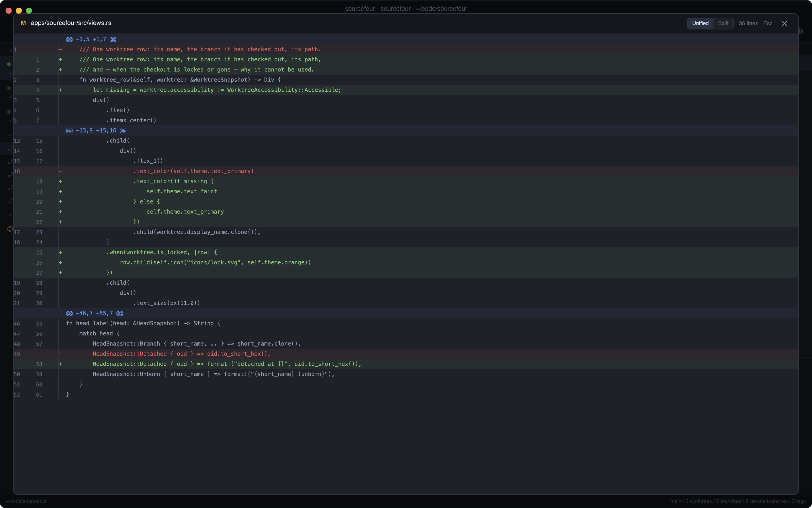Switch the diff to Unified view
Viewport: 812px width, 508px height.
pos(700,23)
